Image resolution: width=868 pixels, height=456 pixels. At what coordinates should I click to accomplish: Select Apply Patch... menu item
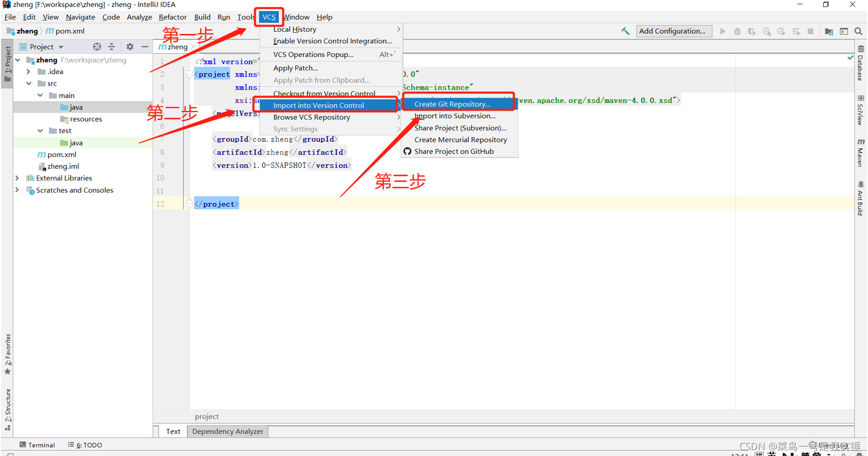330,68
